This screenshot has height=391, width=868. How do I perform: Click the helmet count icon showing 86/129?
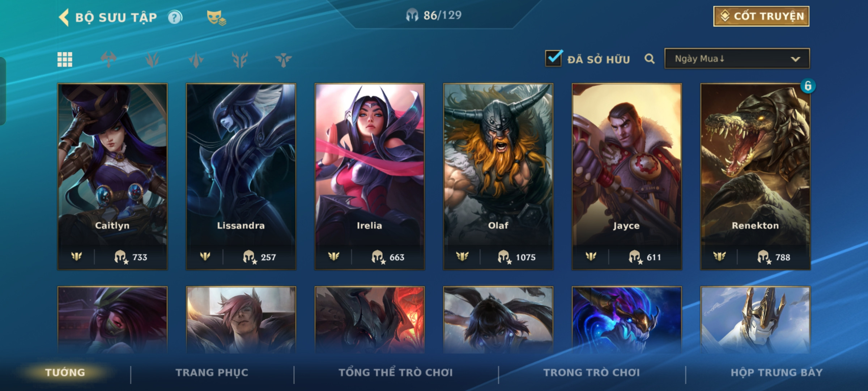point(412,15)
